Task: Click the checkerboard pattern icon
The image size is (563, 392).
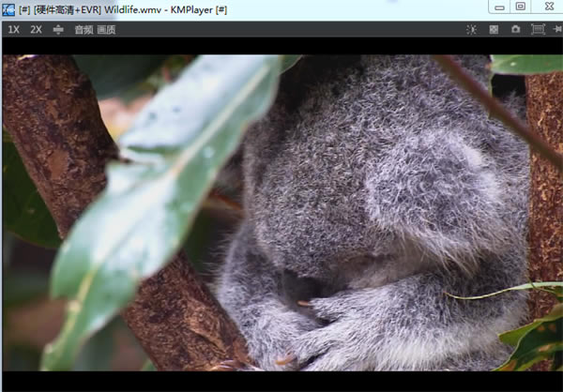Action: [x=494, y=29]
